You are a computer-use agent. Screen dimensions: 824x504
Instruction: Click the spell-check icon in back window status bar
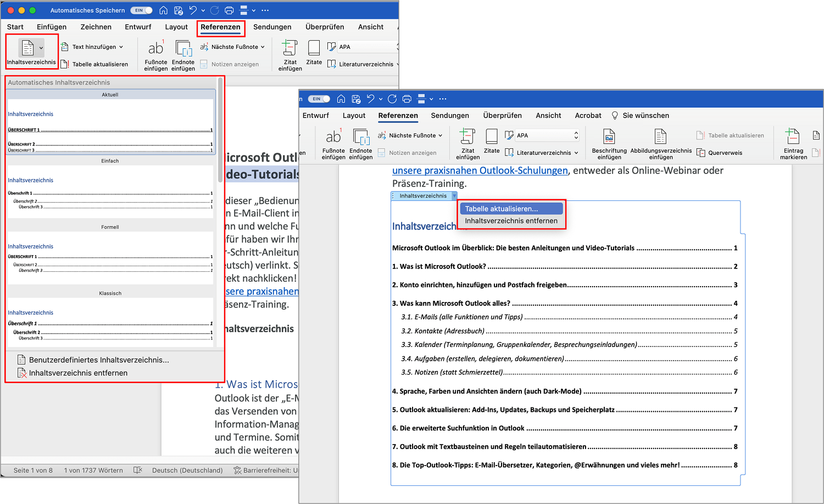138,470
